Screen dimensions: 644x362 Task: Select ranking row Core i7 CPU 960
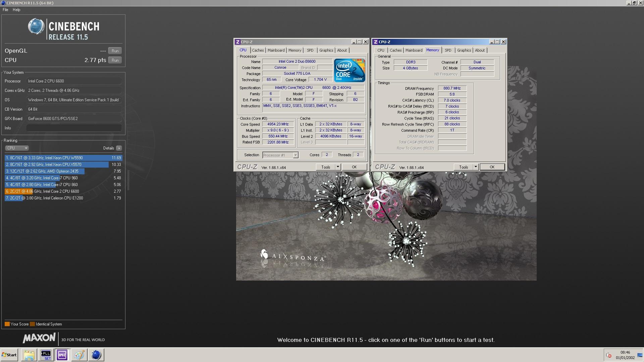tap(63, 178)
